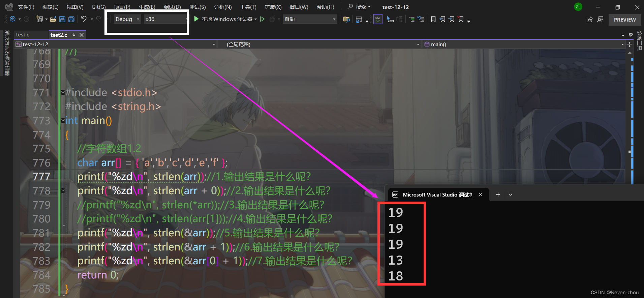Open the 文件(F) menu

[26, 7]
